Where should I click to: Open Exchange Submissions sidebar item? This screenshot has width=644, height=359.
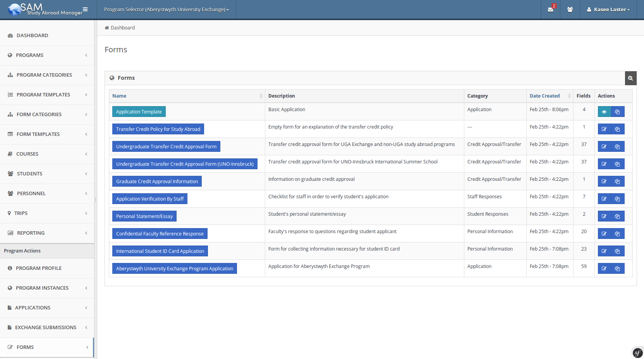point(47,328)
